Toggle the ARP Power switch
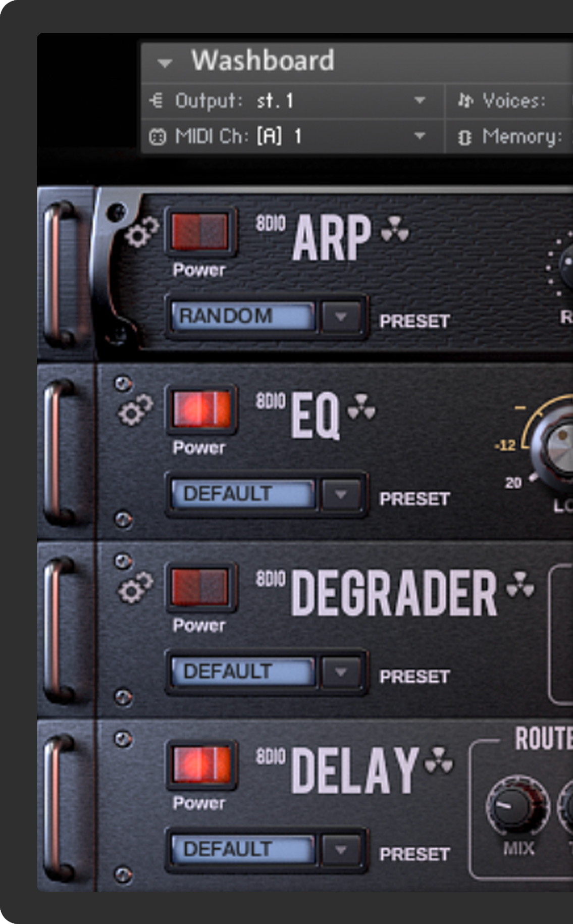This screenshot has height=924, width=573. [200, 231]
